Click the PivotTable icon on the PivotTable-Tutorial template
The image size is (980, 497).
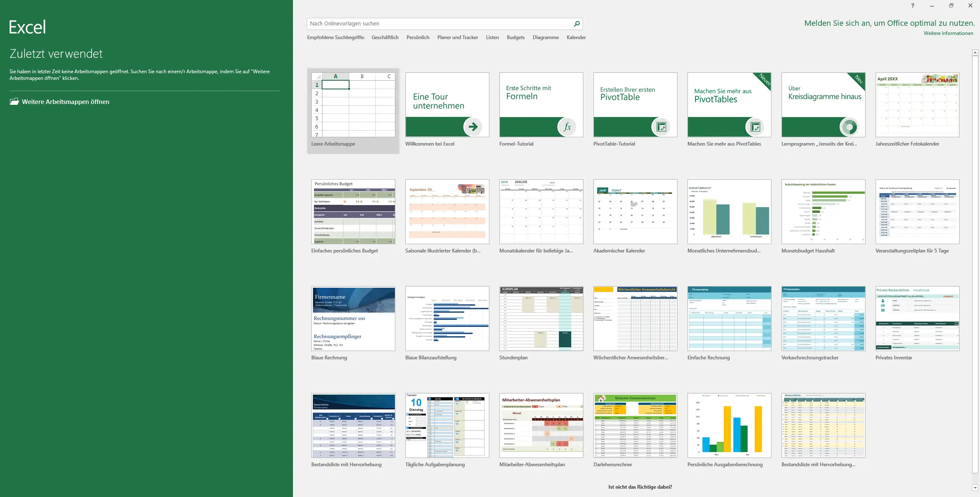point(661,127)
